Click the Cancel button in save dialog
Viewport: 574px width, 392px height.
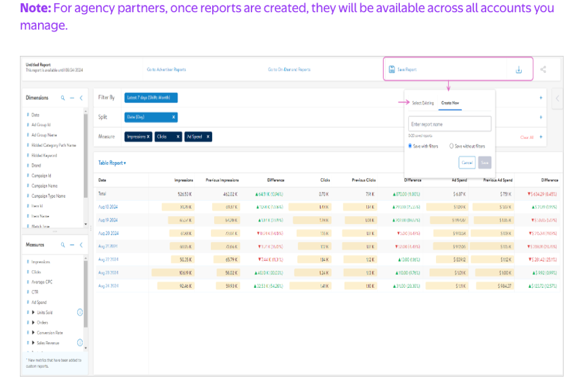pos(467,162)
